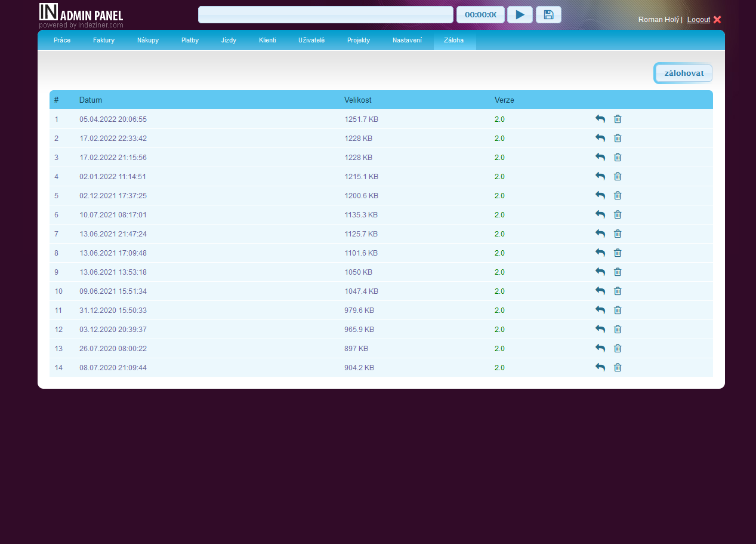Click the 00:00:00 timer display
Image resolution: width=756 pixels, height=544 pixels.
click(480, 15)
